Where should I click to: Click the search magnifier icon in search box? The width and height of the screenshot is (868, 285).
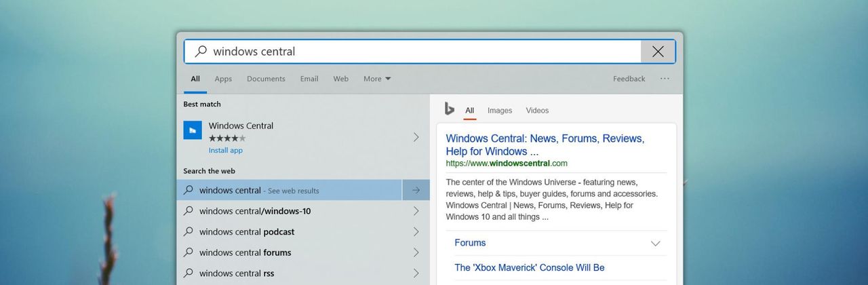[x=201, y=51]
